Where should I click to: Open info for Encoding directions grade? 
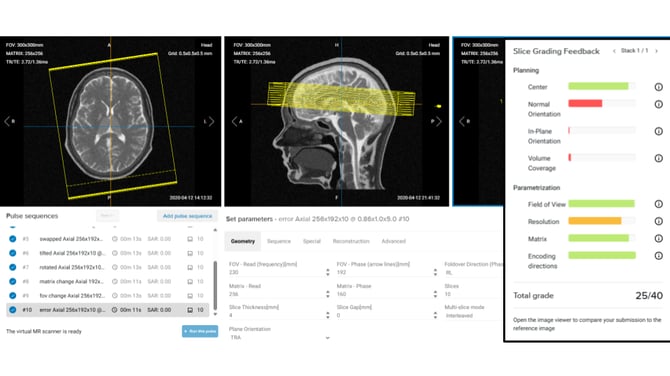pyautogui.click(x=658, y=256)
